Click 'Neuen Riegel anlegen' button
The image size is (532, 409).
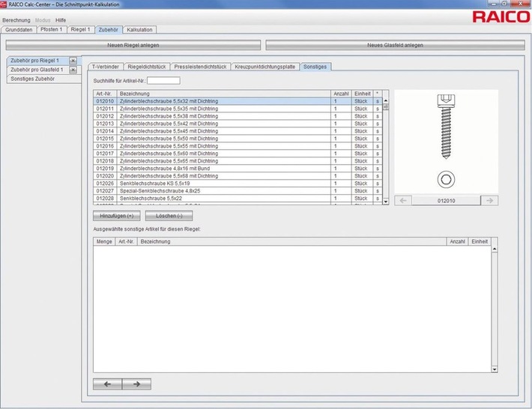click(133, 45)
